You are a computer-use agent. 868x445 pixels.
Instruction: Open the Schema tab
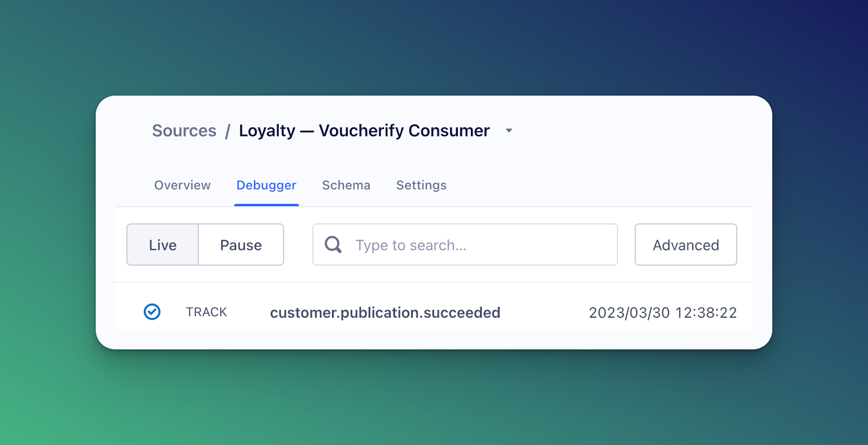click(346, 185)
